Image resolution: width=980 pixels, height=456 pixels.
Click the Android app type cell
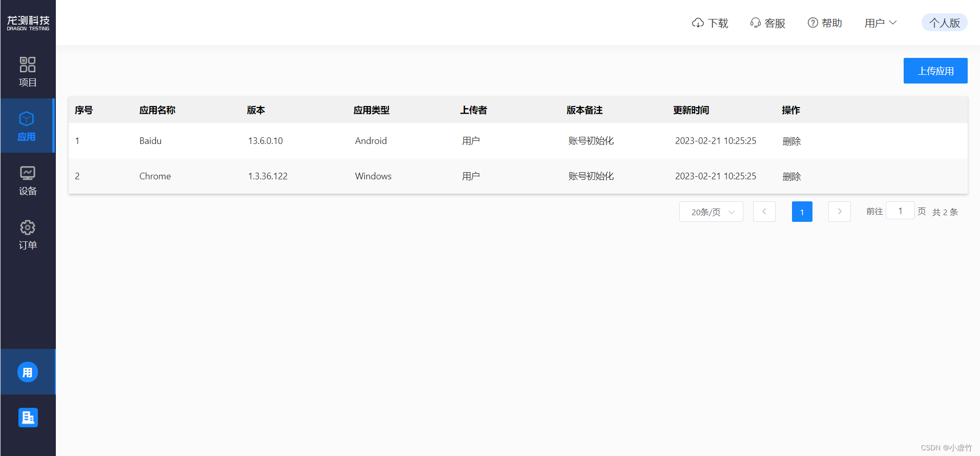[x=371, y=141]
